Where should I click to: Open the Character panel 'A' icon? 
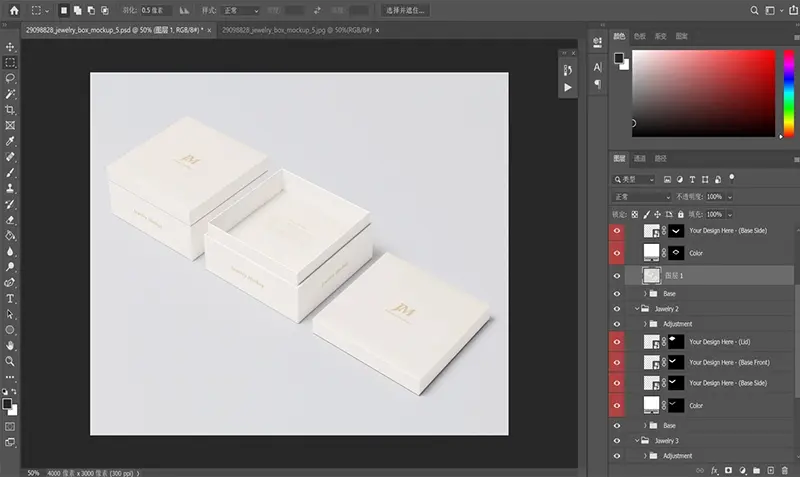(597, 67)
